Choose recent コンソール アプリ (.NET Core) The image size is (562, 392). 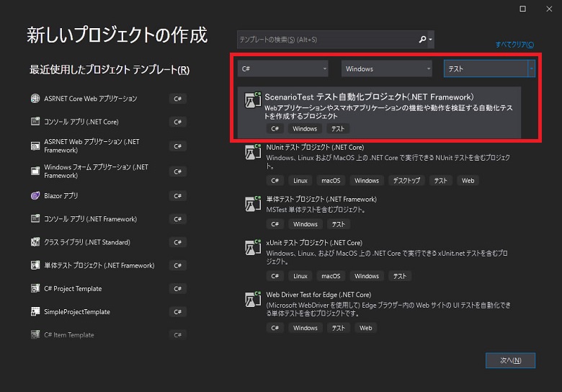(108, 122)
